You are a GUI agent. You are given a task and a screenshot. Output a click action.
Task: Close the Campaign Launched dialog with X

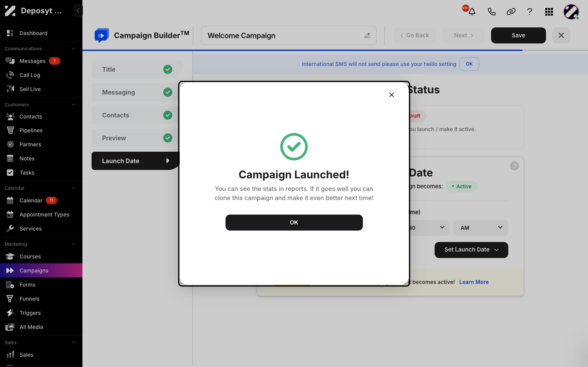(x=391, y=95)
